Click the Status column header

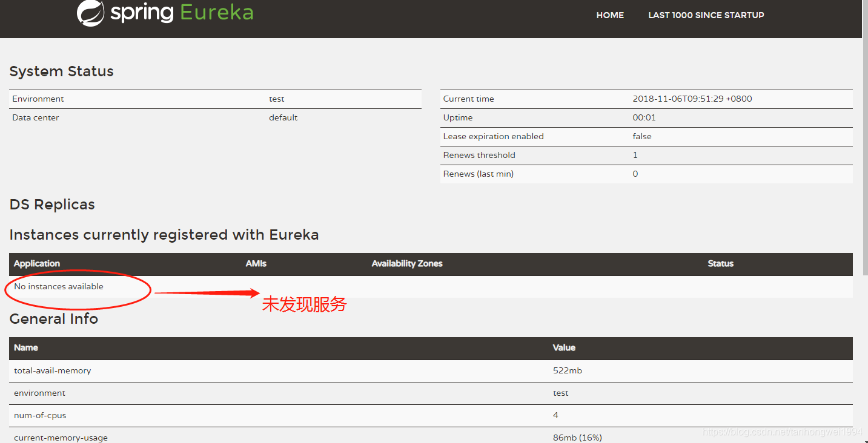pyautogui.click(x=721, y=264)
